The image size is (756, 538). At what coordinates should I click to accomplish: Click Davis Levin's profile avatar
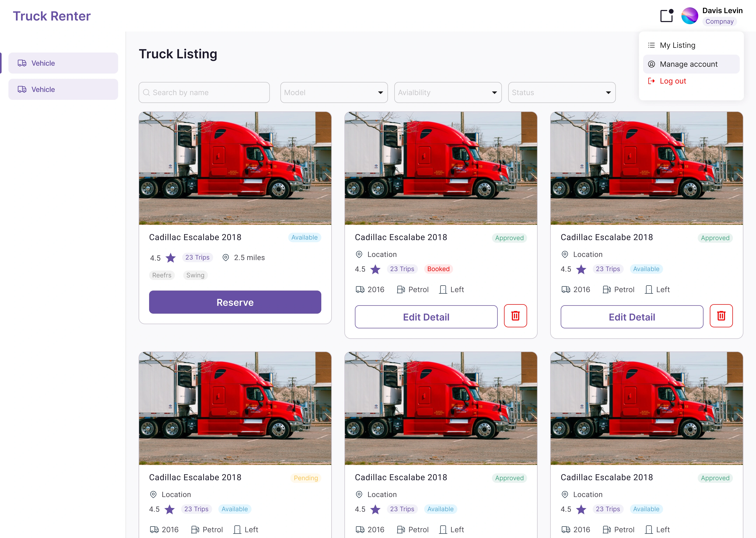click(689, 16)
